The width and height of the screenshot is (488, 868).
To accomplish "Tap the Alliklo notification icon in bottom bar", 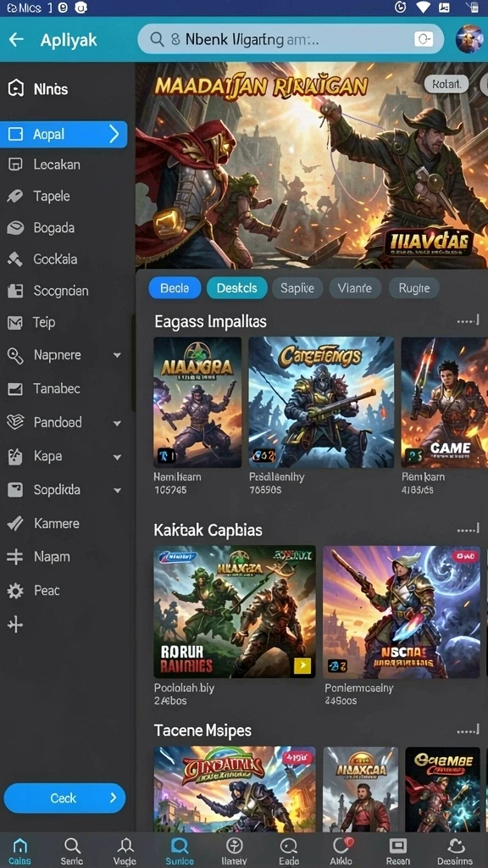I will [x=342, y=845].
